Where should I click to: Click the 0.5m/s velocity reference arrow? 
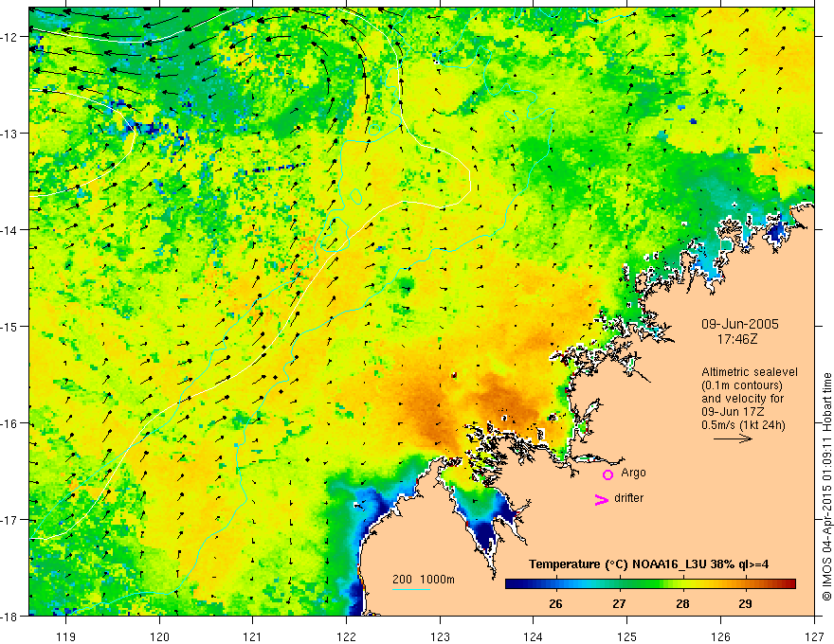tap(733, 438)
